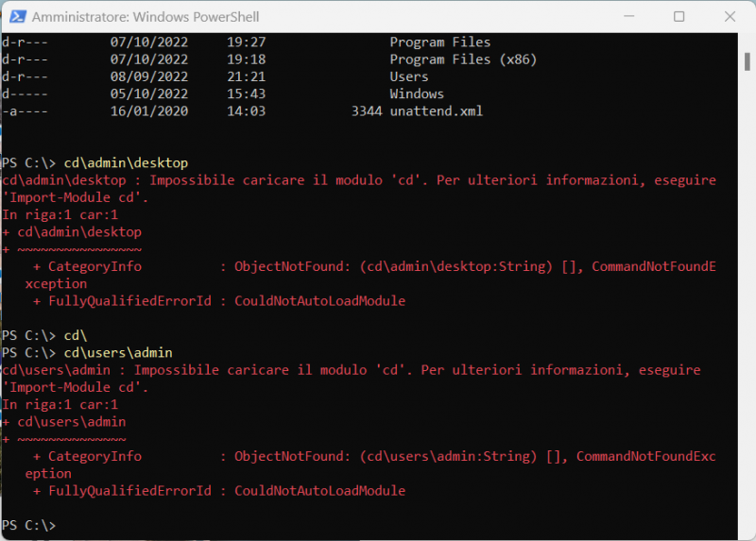Click the 16/01/2020 date in listing
The height and width of the screenshot is (541, 756).
click(148, 111)
